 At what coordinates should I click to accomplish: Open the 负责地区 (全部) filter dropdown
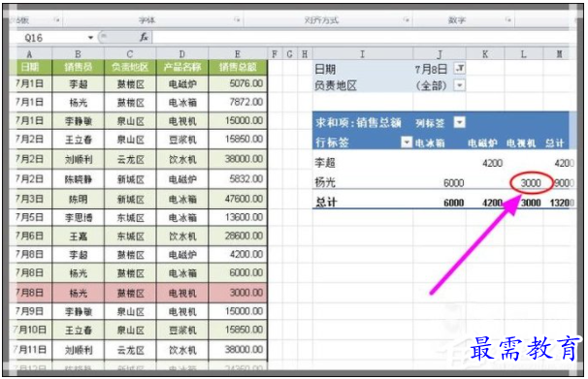pyautogui.click(x=460, y=85)
